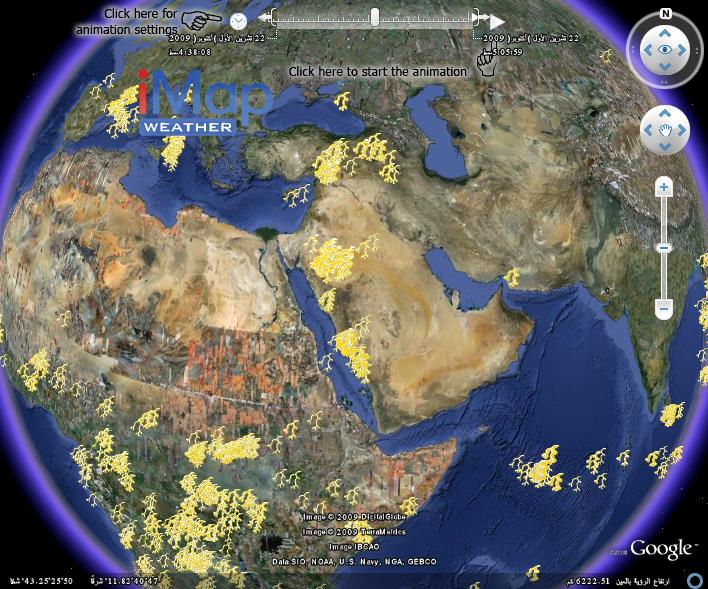Click the time slider's left range arrow
Image resolution: width=708 pixels, height=589 pixels.
264,17
